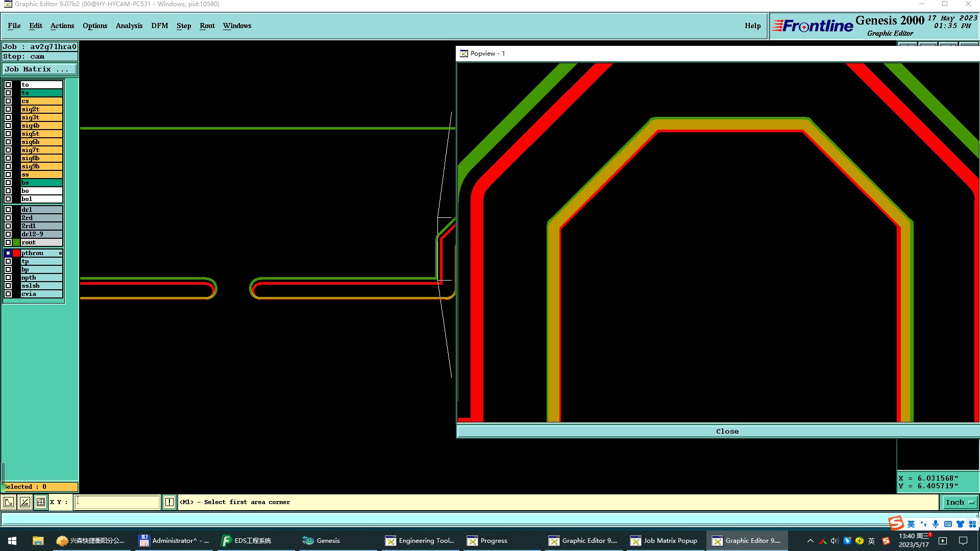The image size is (980, 551).
Task: Click the red color swatch of pthrou
Action: (16, 253)
